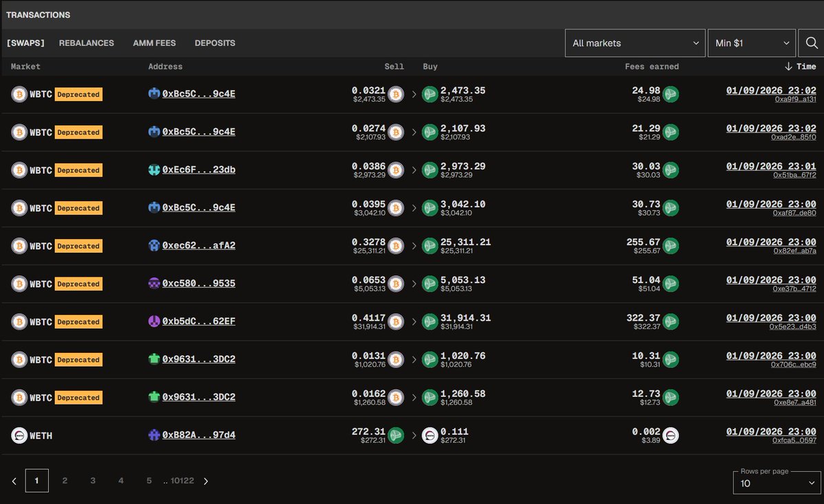Go to previous page with left chevron

pos(14,481)
